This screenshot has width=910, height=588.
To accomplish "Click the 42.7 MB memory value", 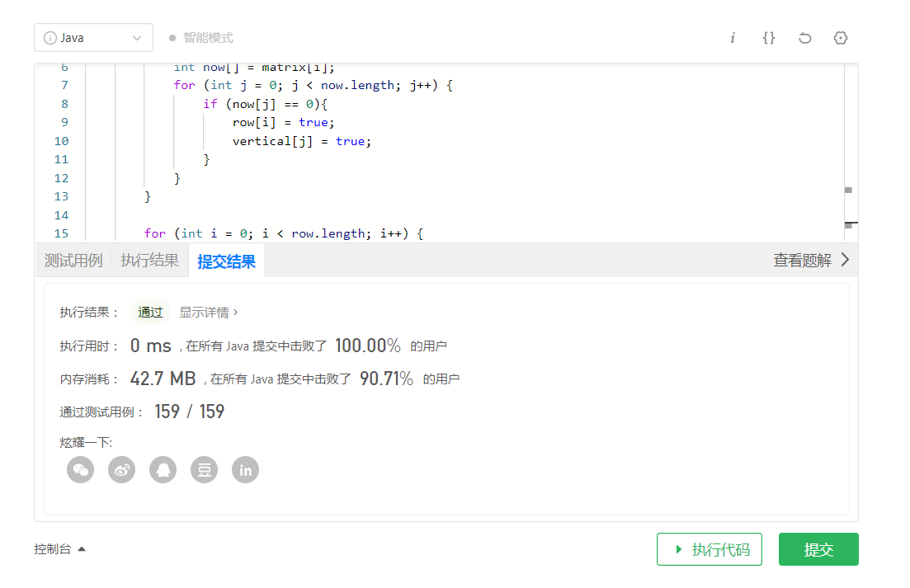I will pos(163,379).
